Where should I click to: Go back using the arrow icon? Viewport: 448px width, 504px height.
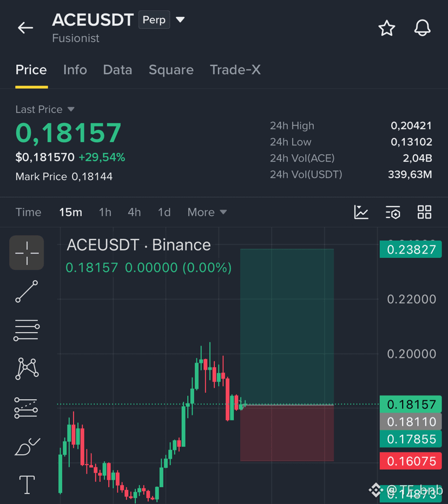coord(25,28)
